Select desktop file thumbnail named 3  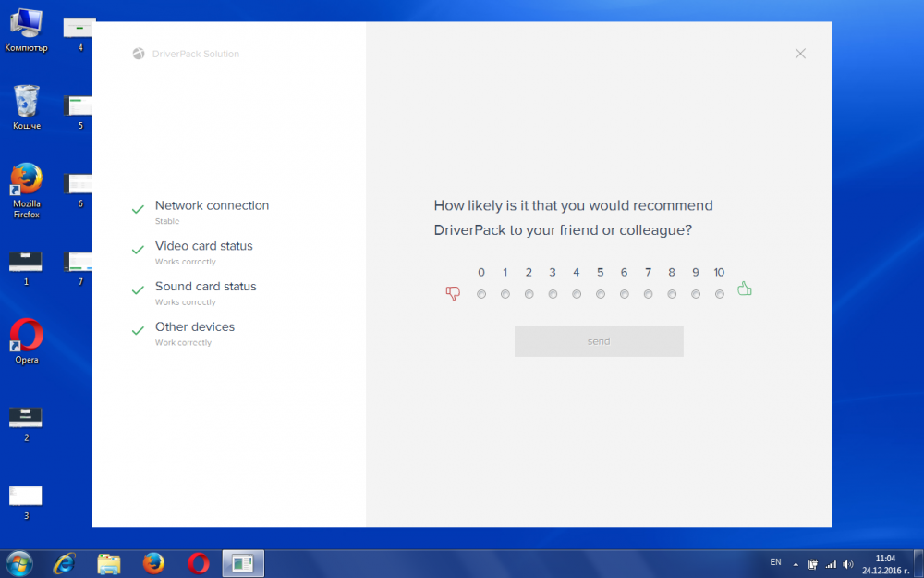(26, 502)
